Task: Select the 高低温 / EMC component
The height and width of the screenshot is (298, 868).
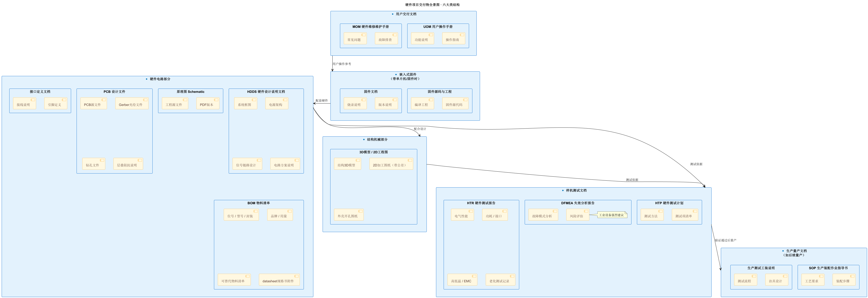Action: 462,280
